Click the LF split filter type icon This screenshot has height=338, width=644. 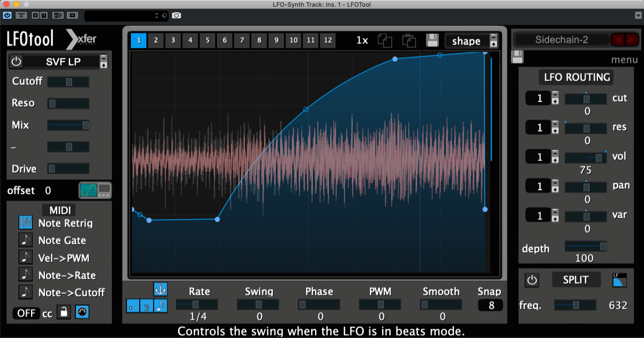(620, 280)
